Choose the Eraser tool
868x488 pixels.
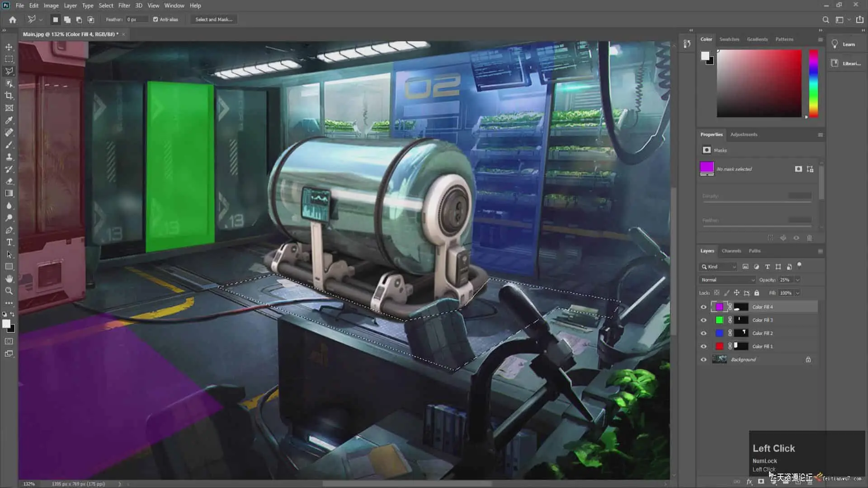(9, 181)
